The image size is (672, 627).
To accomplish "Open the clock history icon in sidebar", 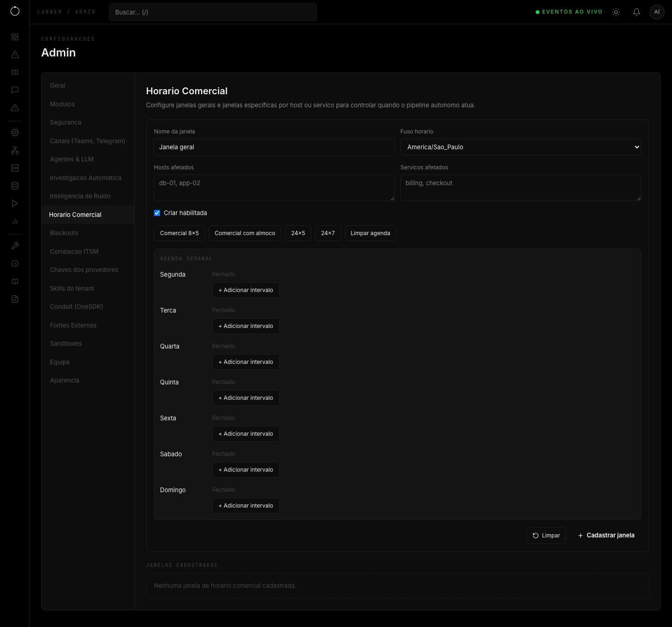I will click(x=15, y=264).
